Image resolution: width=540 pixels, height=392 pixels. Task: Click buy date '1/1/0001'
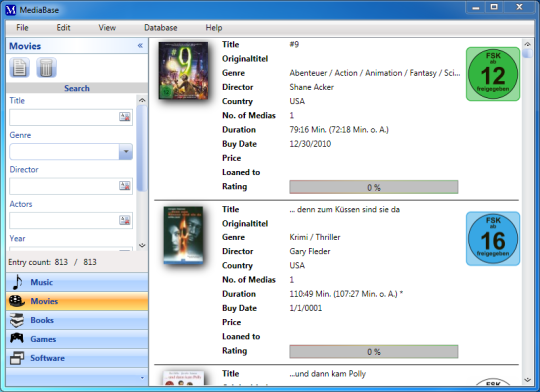tap(305, 308)
